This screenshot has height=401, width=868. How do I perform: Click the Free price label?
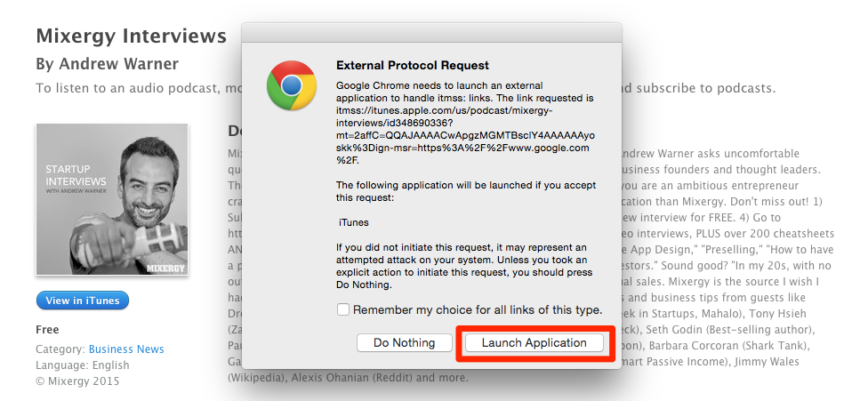click(47, 330)
